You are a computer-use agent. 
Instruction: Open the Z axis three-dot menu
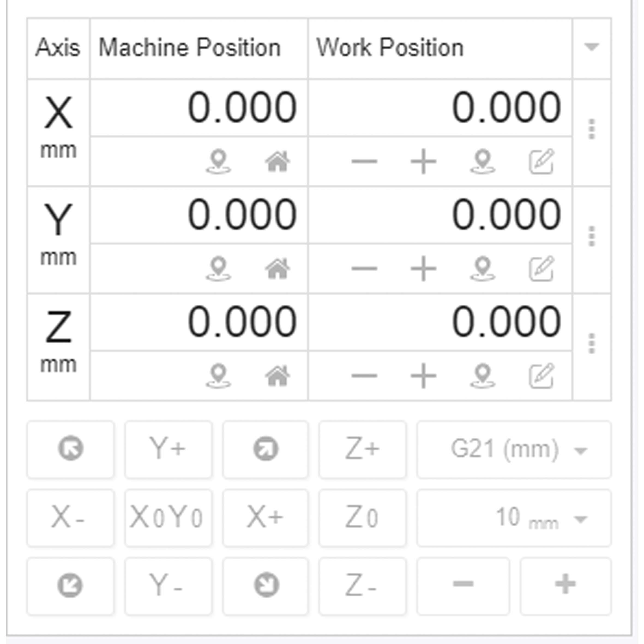tap(592, 343)
